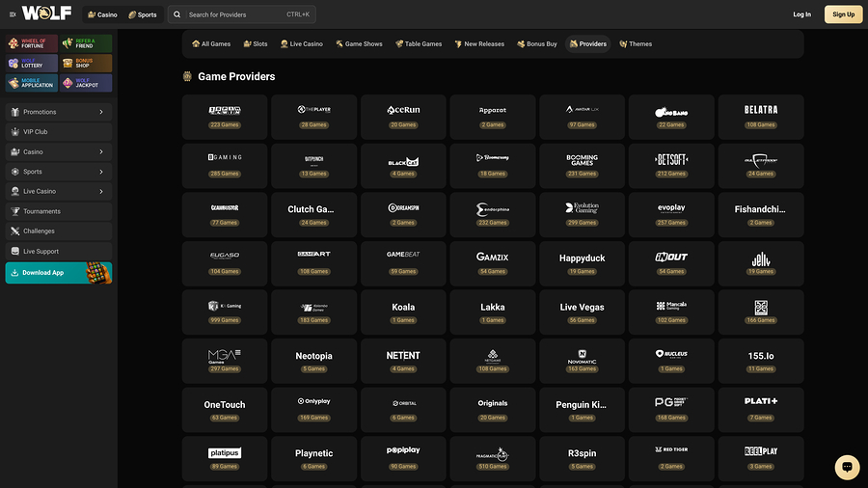Open the Gamzix provider card
The height and width of the screenshot is (488, 868).
tap(492, 263)
